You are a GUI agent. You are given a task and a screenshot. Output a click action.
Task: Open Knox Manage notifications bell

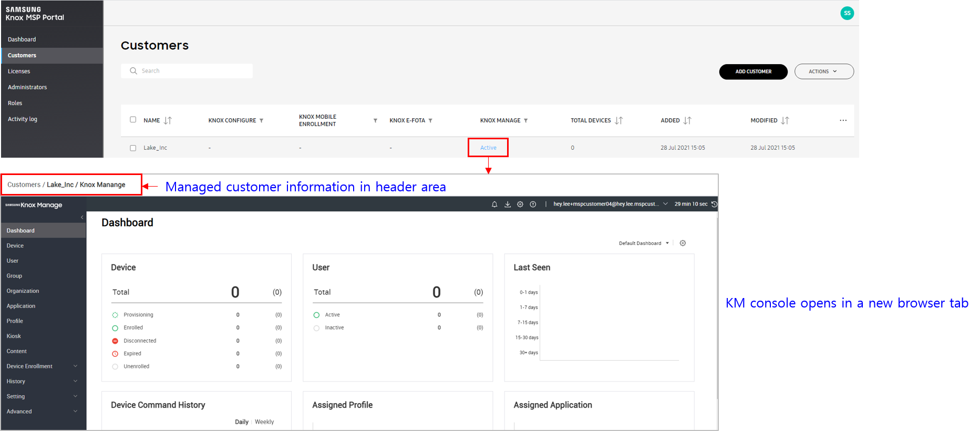coord(494,204)
